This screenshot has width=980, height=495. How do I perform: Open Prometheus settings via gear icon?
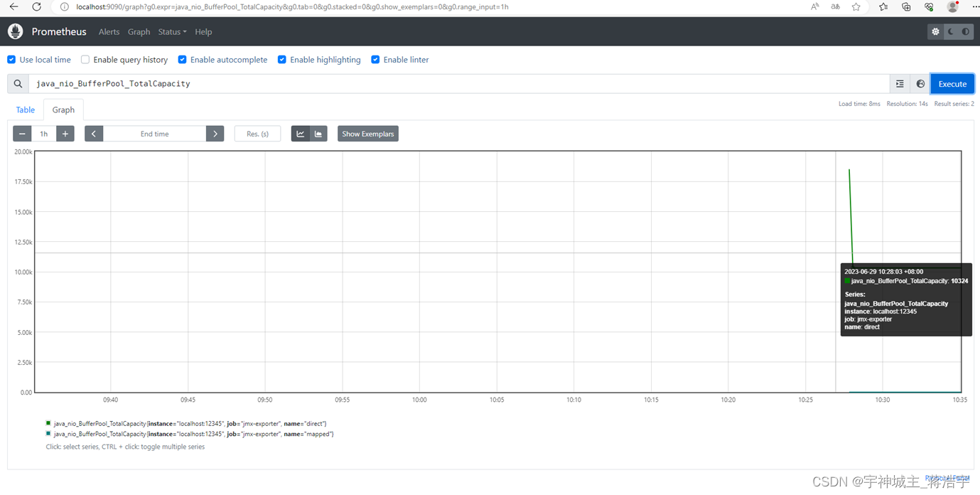coord(936,31)
